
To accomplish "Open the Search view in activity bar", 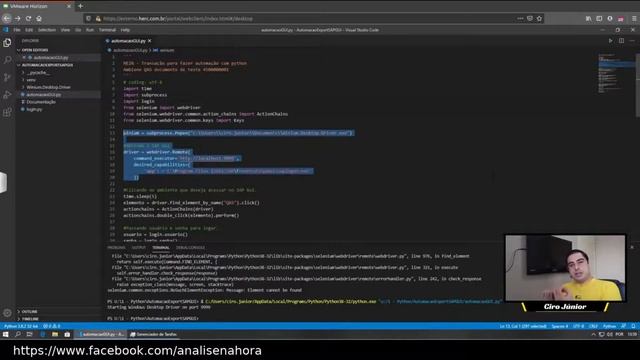I will coord(7,60).
